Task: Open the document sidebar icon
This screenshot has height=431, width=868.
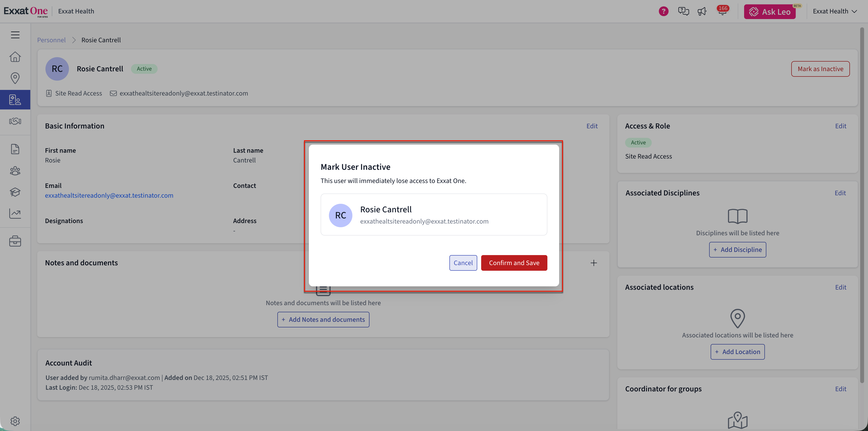Action: tap(15, 149)
